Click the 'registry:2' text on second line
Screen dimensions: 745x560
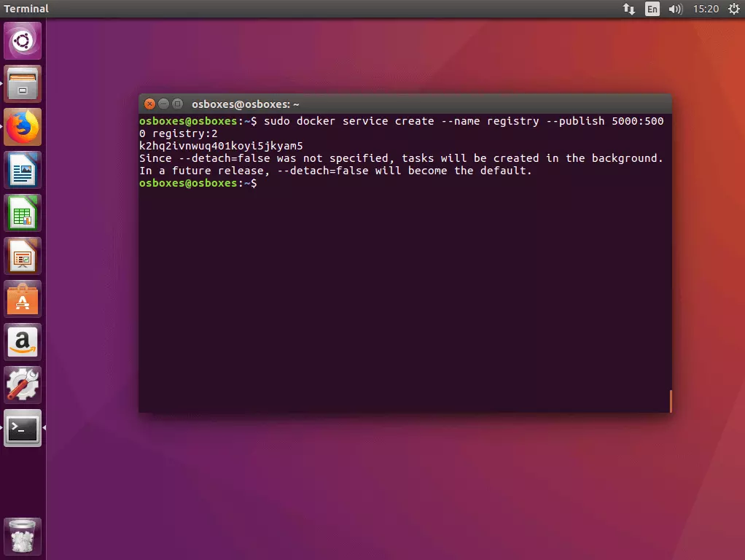[x=185, y=133]
